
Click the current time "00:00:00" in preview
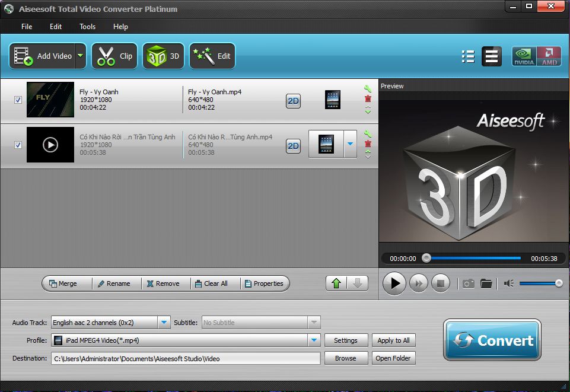pos(403,259)
